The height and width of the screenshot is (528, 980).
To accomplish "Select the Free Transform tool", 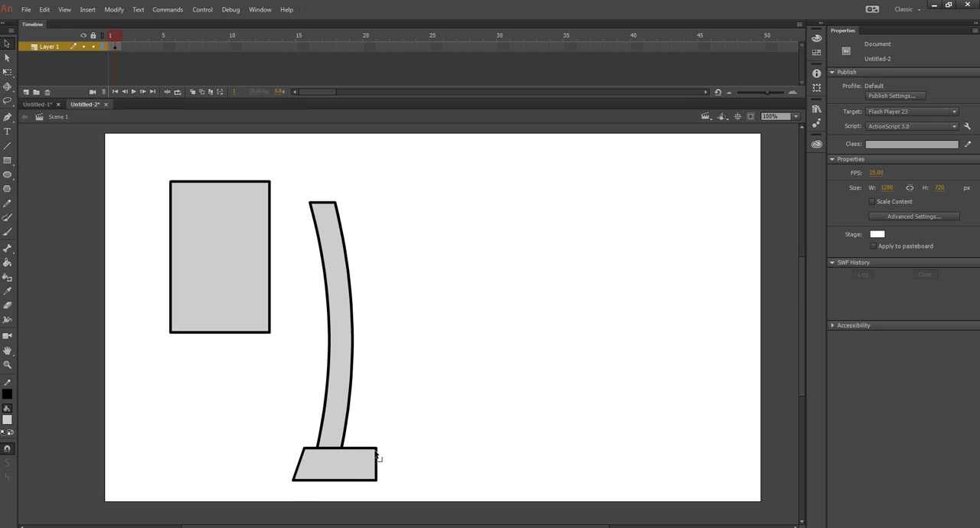I will 7,72.
